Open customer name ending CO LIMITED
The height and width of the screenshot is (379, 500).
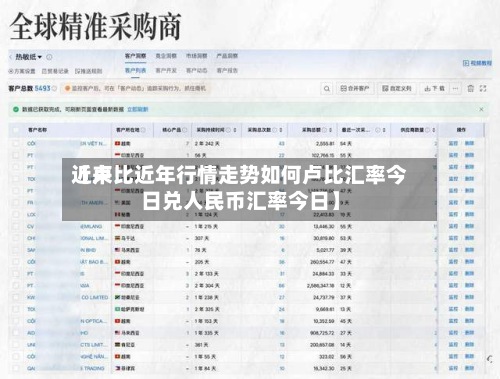tap(68, 297)
